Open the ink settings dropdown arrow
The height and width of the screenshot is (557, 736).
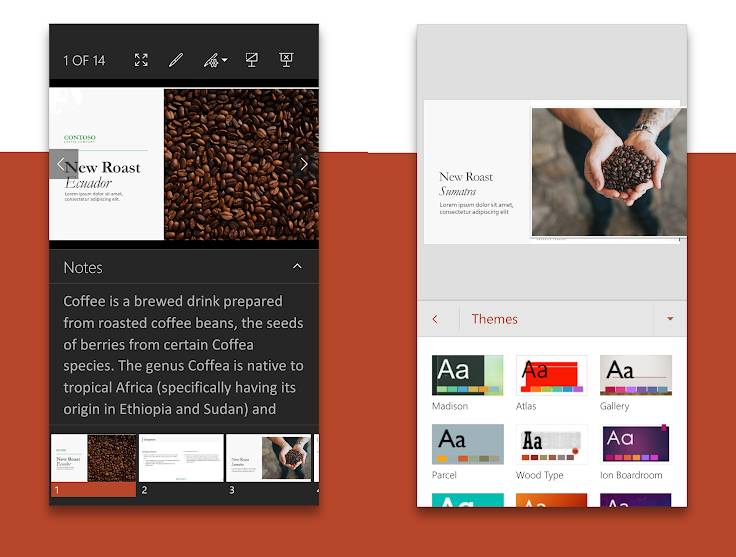pos(225,60)
